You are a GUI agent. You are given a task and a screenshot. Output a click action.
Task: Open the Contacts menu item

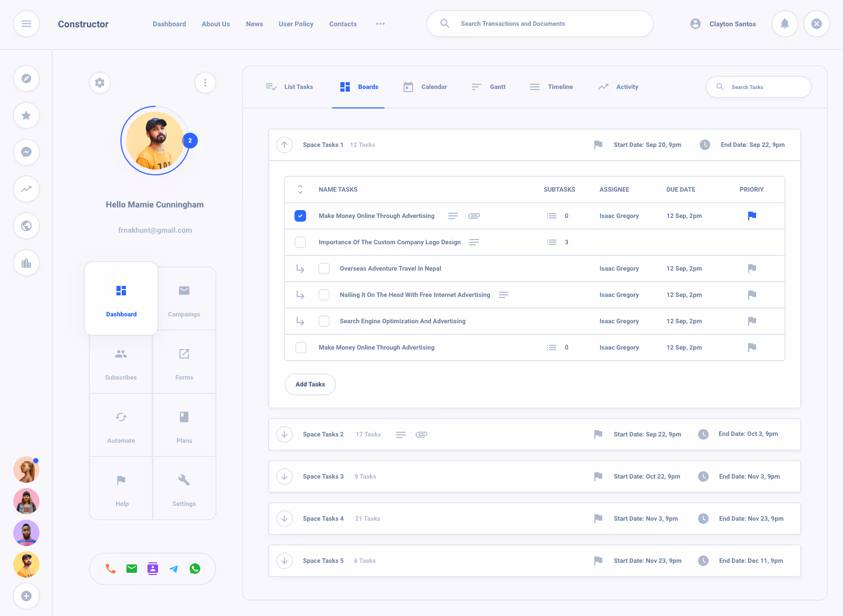342,24
